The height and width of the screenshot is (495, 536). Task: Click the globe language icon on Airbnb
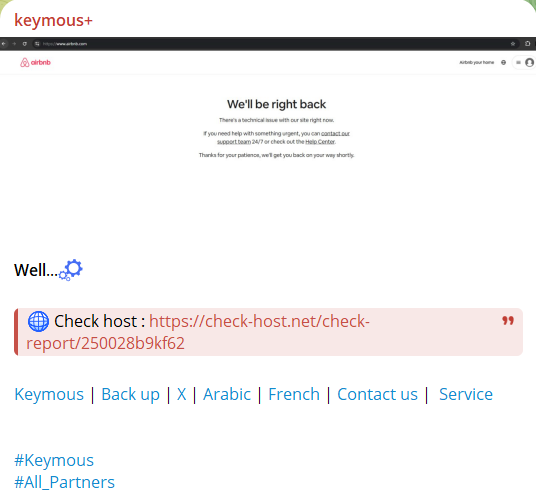tap(504, 63)
